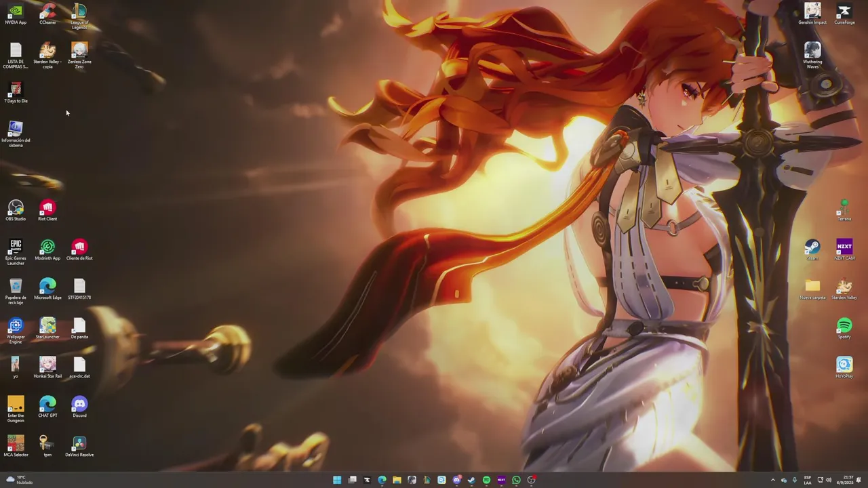The height and width of the screenshot is (488, 868).
Task: Select the HoYoPlay desktop shortcut
Action: click(x=844, y=368)
